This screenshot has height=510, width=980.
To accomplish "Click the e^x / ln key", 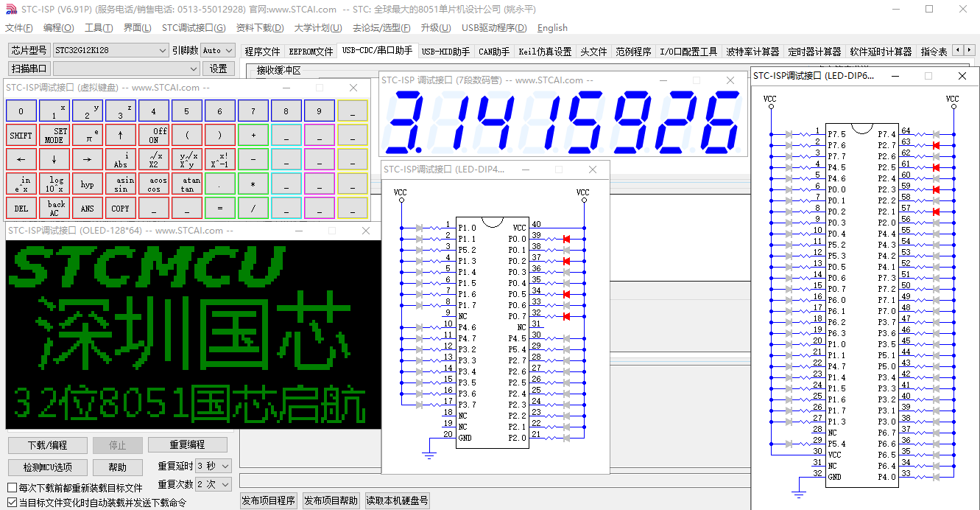I will (21, 184).
